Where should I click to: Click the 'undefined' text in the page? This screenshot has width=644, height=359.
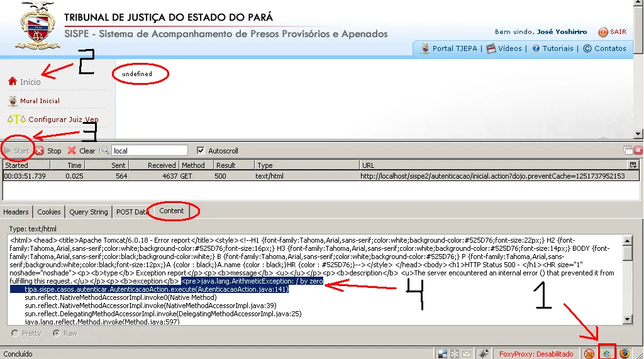(137, 74)
